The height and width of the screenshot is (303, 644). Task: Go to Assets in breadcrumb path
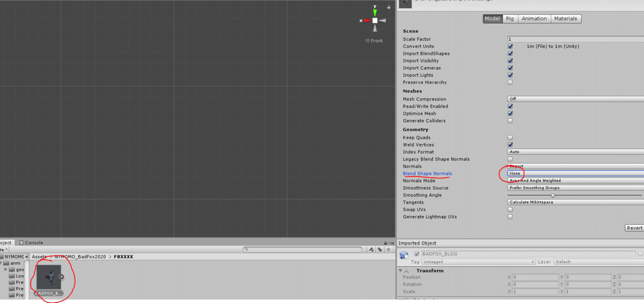[x=39, y=257]
